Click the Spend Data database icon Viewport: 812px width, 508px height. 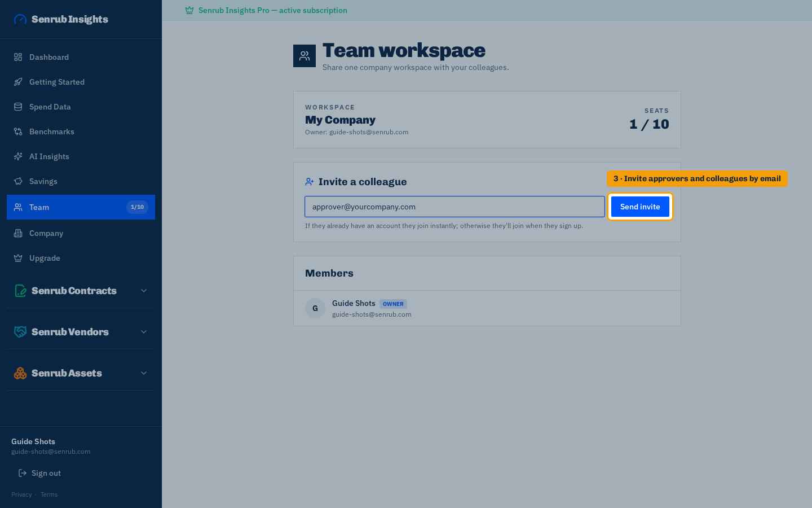(18, 107)
